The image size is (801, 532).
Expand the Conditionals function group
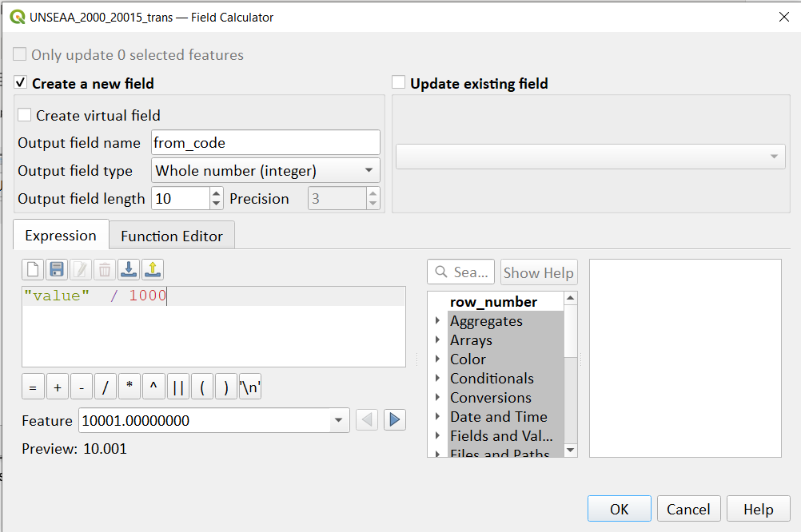(x=437, y=378)
